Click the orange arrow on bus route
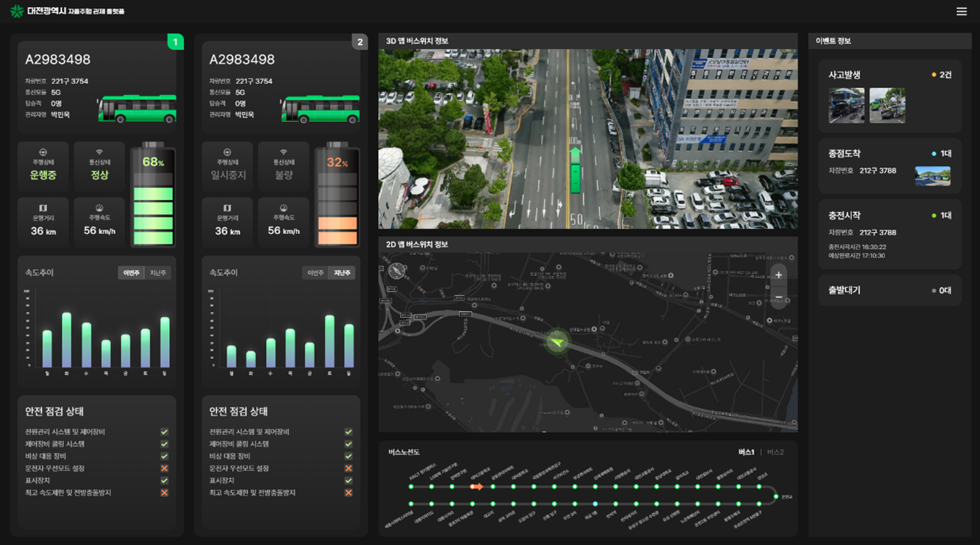 [477, 487]
